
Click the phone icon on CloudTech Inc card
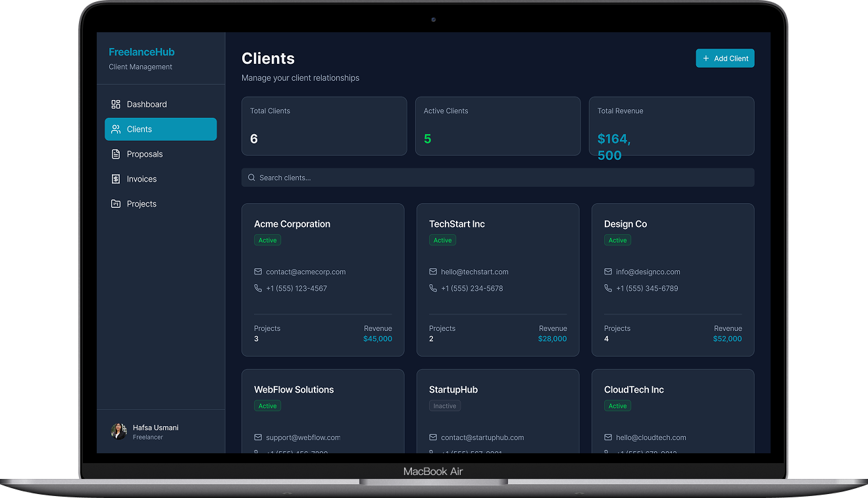607,453
